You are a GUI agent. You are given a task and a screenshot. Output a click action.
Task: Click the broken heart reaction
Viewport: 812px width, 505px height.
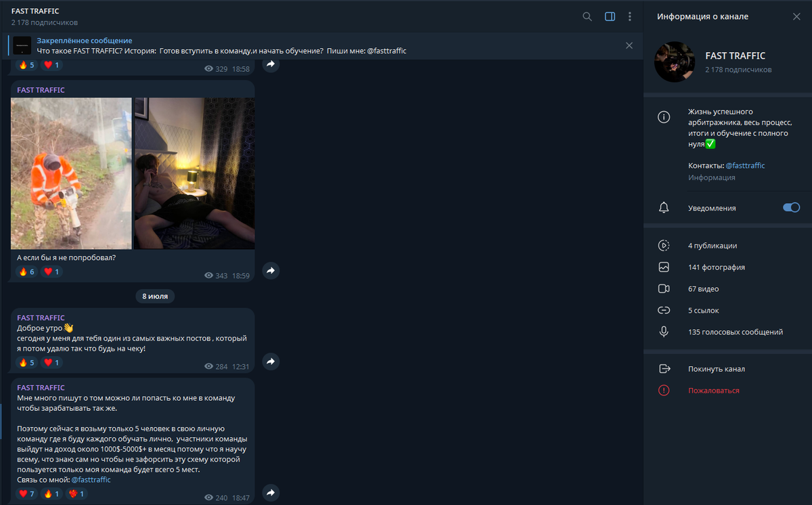pos(77,494)
